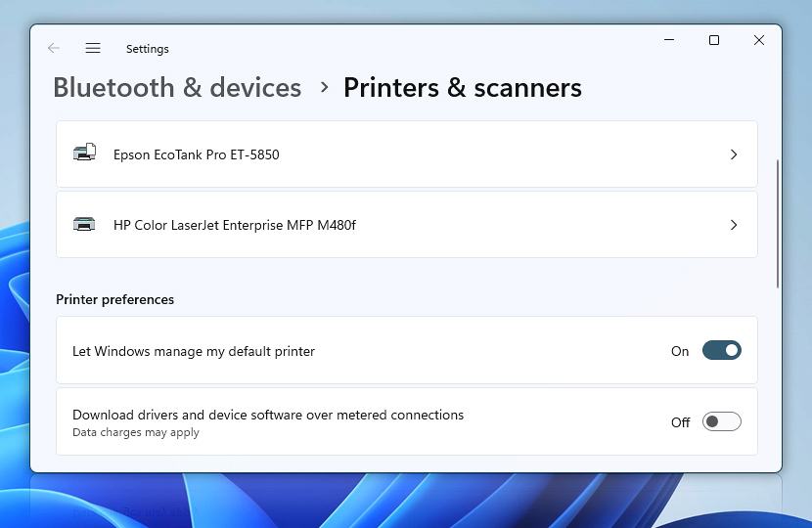Click the Printer preferences heading
812x528 pixels.
pyautogui.click(x=115, y=299)
